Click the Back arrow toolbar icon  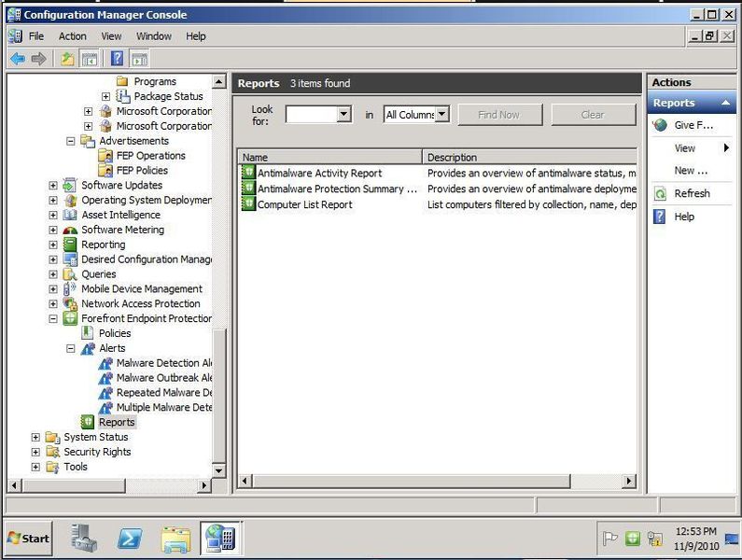coord(18,59)
